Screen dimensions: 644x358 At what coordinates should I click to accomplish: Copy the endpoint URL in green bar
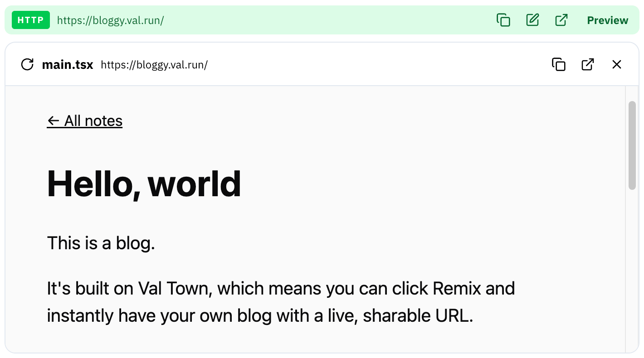(503, 20)
